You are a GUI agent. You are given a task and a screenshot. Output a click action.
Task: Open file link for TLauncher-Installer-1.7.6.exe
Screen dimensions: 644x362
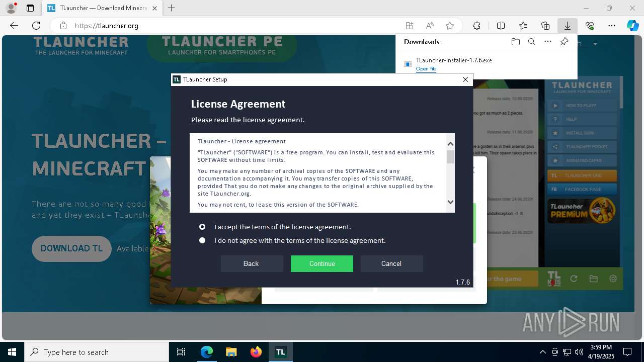coord(426,69)
